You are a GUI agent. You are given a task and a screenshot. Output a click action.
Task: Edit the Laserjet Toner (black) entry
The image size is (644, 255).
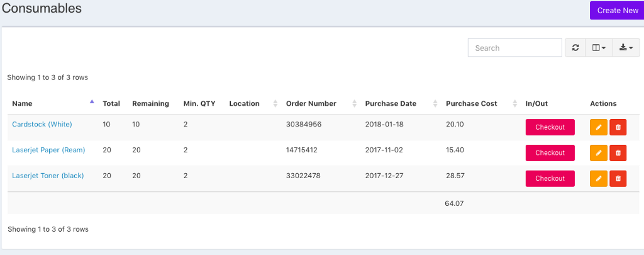598,179
